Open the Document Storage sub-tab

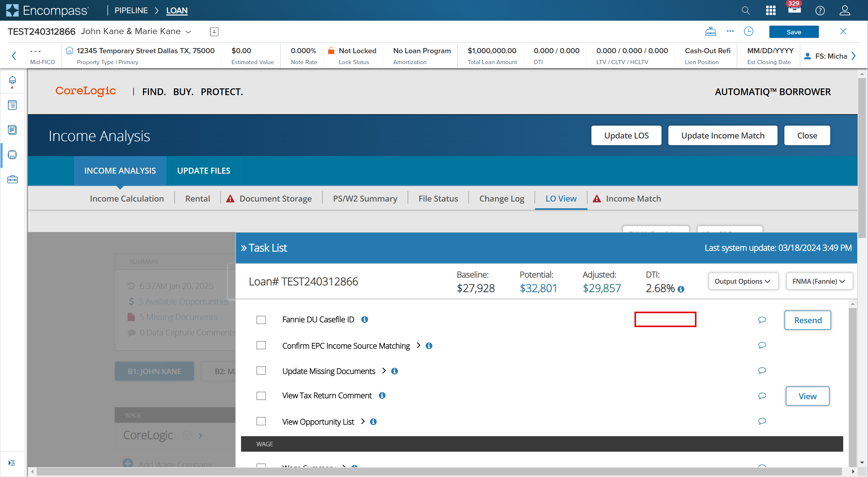pyautogui.click(x=269, y=198)
